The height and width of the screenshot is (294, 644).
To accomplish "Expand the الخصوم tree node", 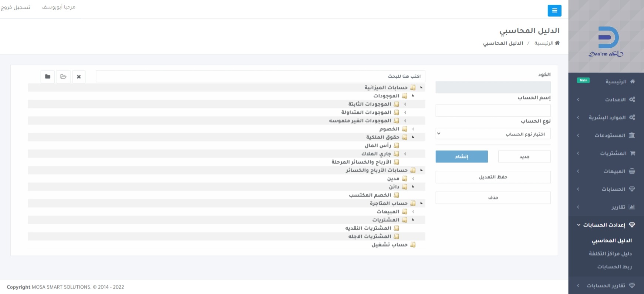I will click(413, 129).
